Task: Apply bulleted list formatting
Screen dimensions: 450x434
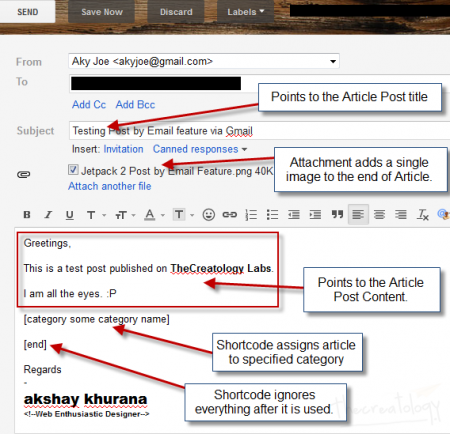Action: [272, 215]
